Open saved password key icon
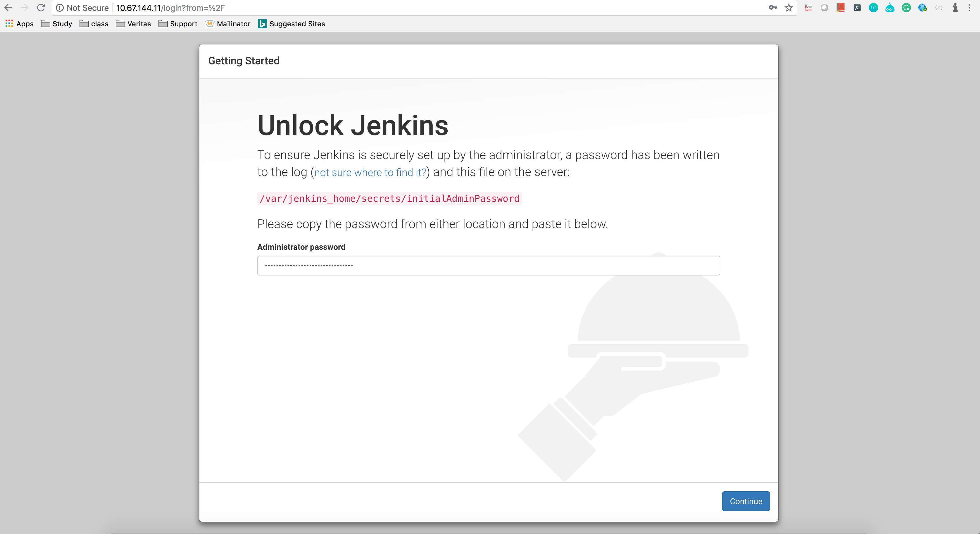This screenshot has width=980, height=534. [773, 8]
